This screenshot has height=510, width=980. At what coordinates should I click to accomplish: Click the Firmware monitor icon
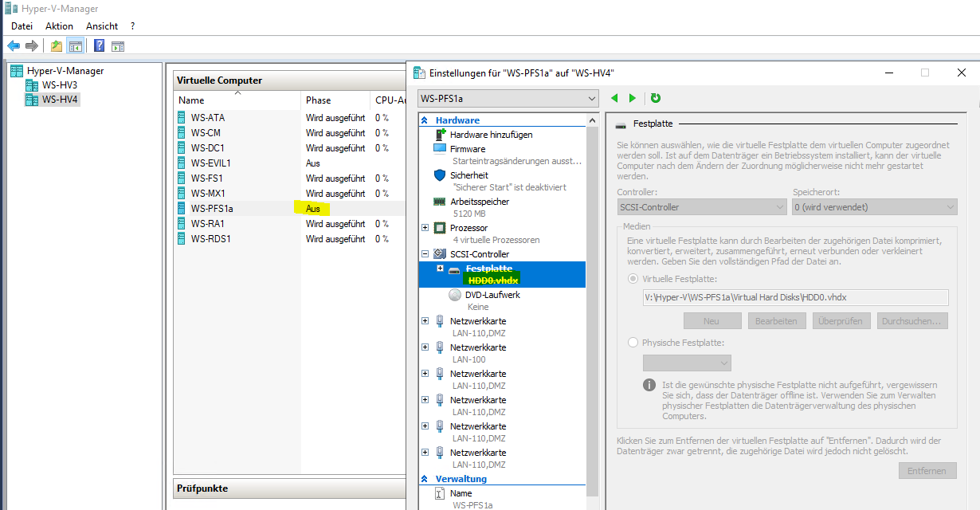pos(440,148)
